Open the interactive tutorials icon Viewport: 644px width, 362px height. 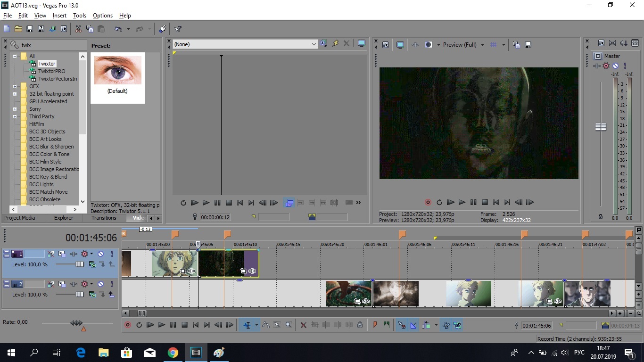pos(162,29)
